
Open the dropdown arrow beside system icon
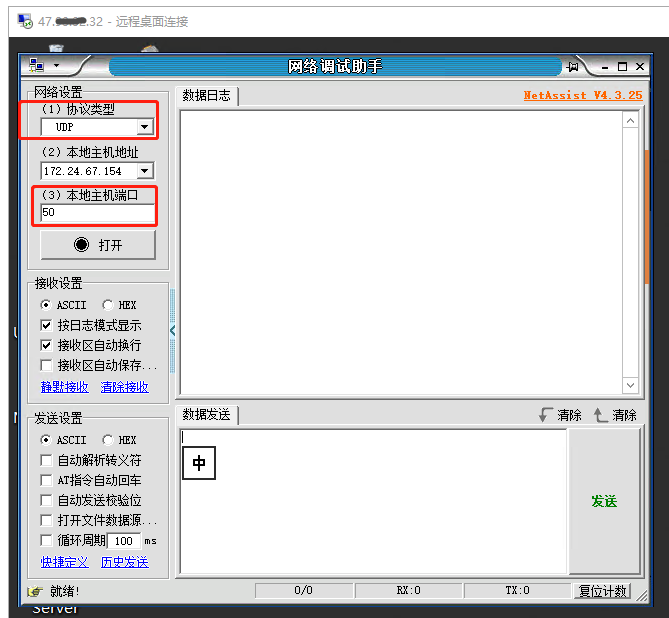[x=56, y=66]
